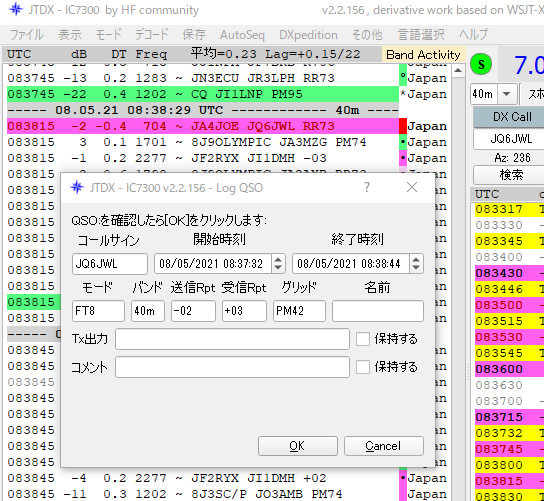Open the モード menu
Screen dimensions: 544x501
[x=109, y=35]
